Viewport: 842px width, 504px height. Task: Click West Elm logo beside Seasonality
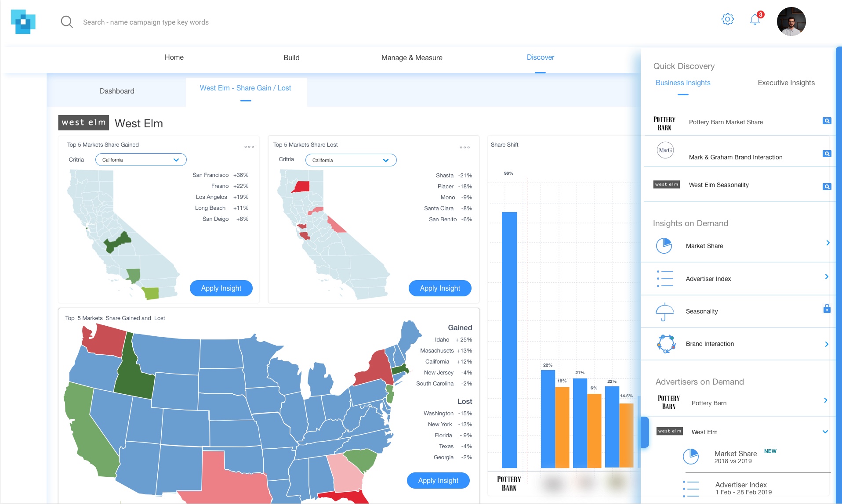pos(666,184)
